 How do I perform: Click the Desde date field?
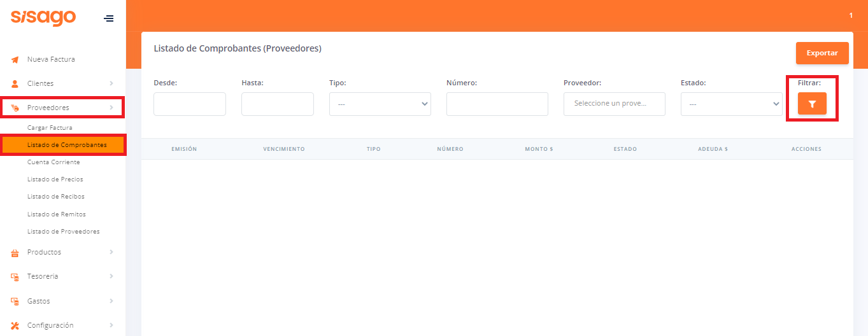pyautogui.click(x=190, y=104)
